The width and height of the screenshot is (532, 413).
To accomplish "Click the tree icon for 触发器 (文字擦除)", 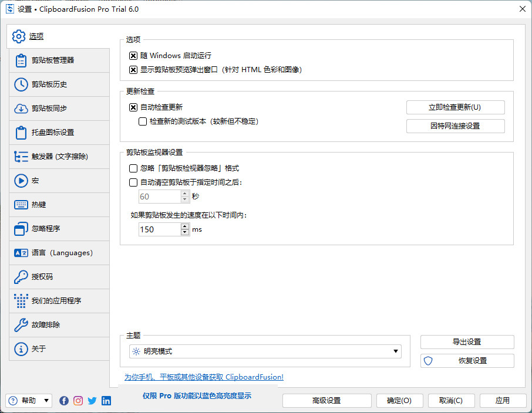I will pos(21,157).
